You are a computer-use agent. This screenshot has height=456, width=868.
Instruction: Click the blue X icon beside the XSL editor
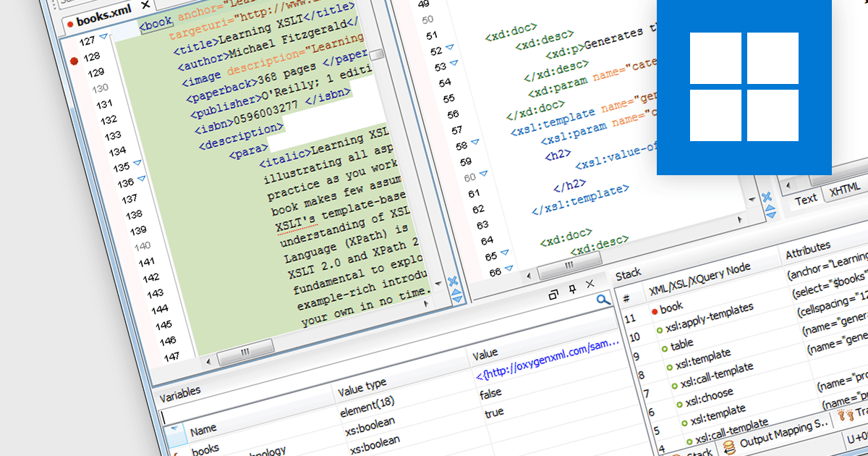click(x=767, y=197)
